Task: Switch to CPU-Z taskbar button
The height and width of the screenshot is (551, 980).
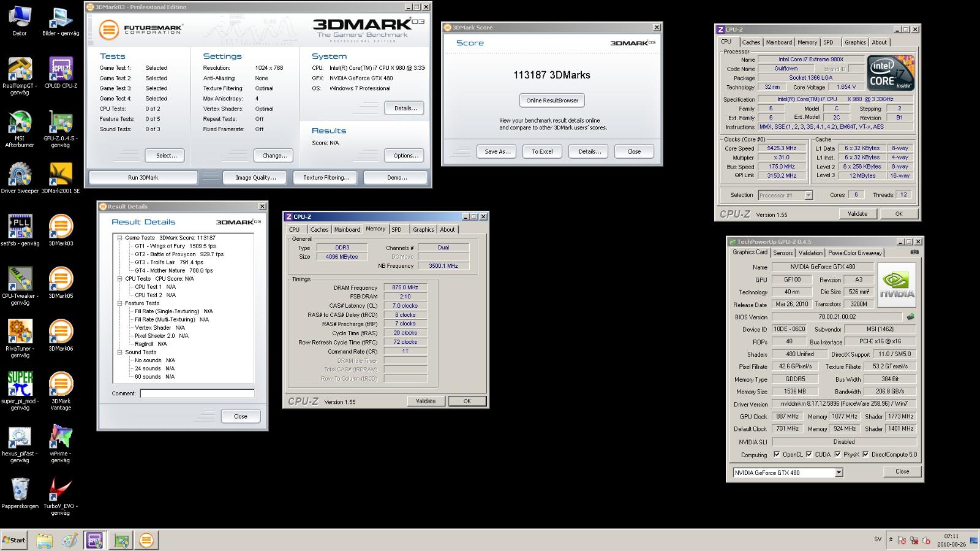Action: coord(94,540)
